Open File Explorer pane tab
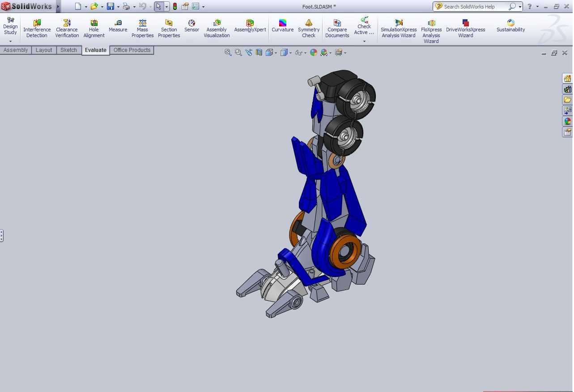 point(567,100)
